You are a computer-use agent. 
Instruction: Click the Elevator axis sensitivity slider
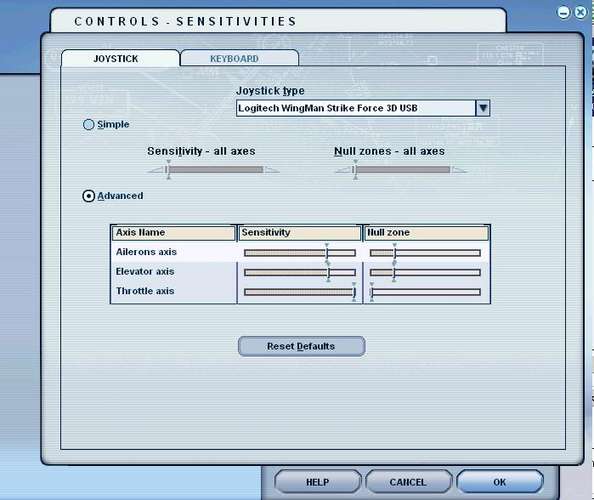[300, 272]
